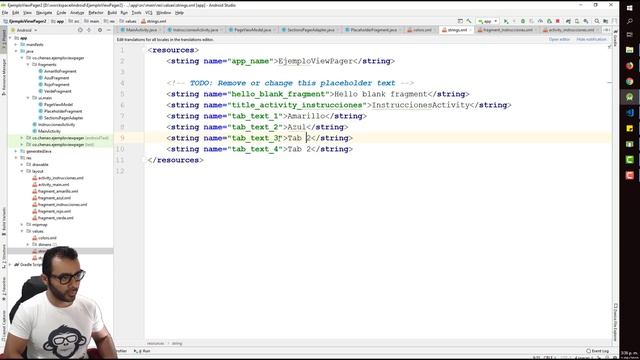The width and height of the screenshot is (640, 360).
Task: Stop the running app with red square
Action: [558, 21]
